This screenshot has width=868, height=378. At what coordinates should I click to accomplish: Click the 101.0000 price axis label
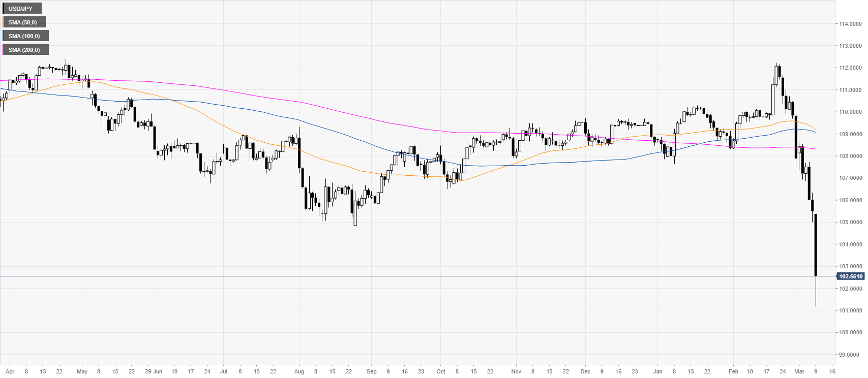click(x=850, y=310)
